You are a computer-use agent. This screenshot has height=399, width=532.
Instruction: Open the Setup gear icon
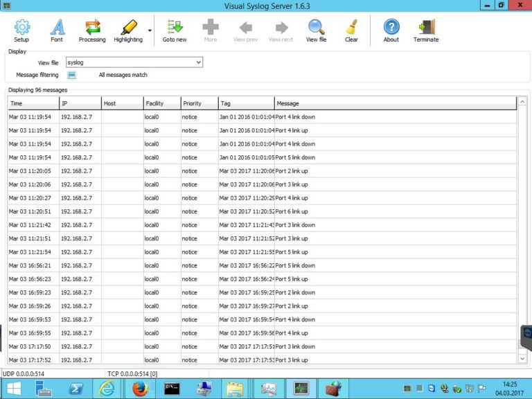point(21,28)
